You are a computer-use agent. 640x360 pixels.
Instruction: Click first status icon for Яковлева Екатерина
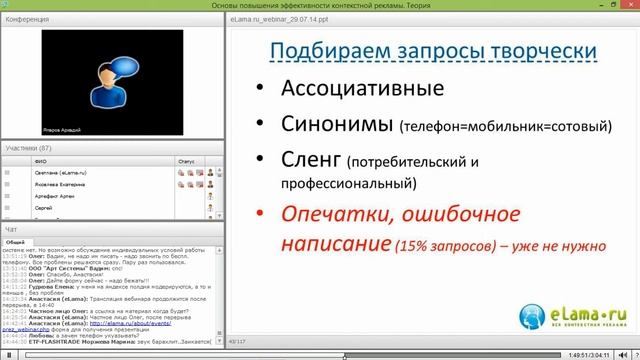(x=181, y=185)
